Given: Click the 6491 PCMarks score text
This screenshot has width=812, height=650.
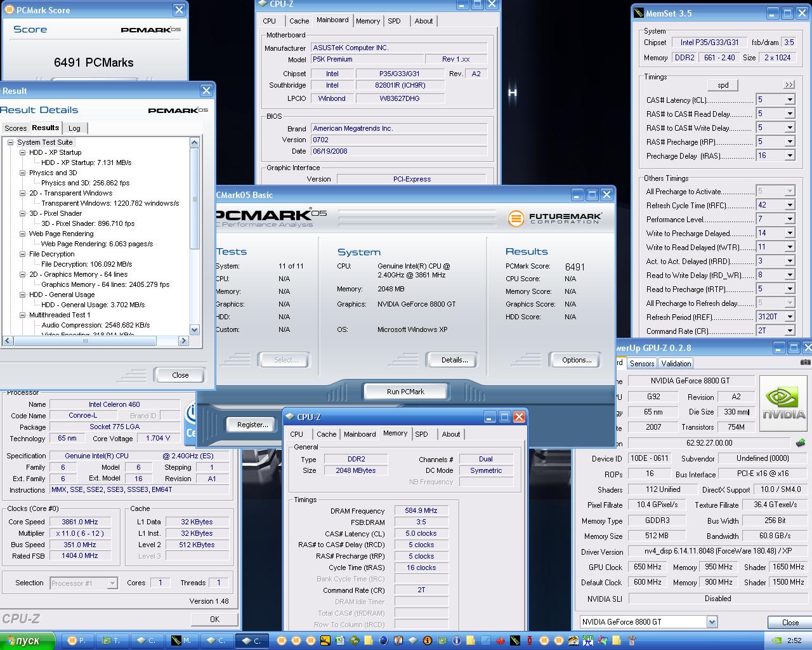Looking at the screenshot, I should click(x=94, y=62).
